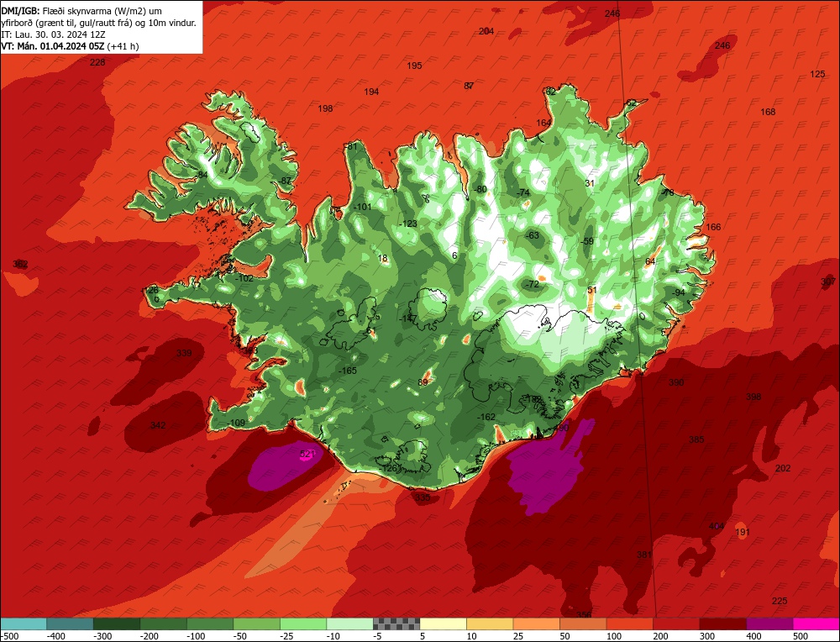Click the darkest green legend swatch between -300 and -200

(116, 624)
